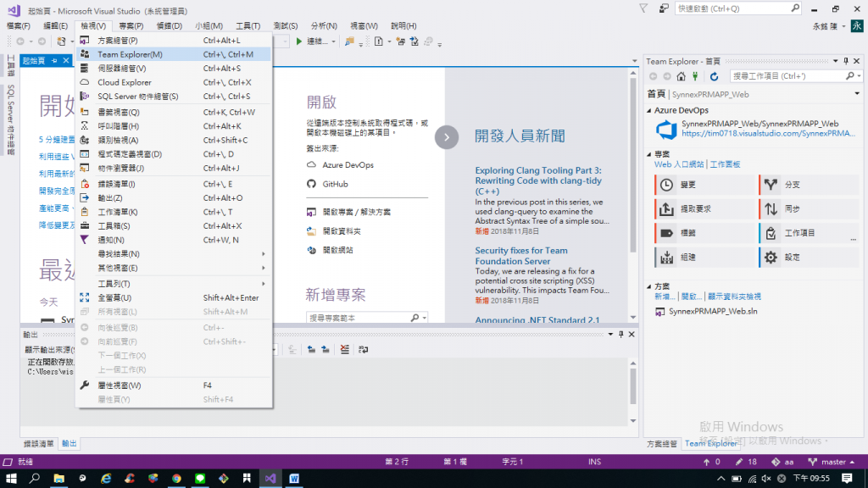
Task: Open the tim0718.visualstudio.com project URL
Action: pos(768,133)
